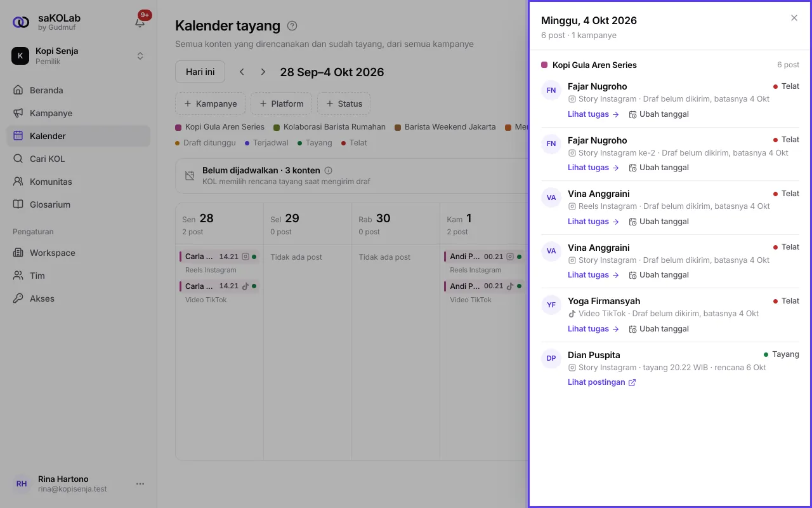Open Workspace settings

tap(79, 253)
